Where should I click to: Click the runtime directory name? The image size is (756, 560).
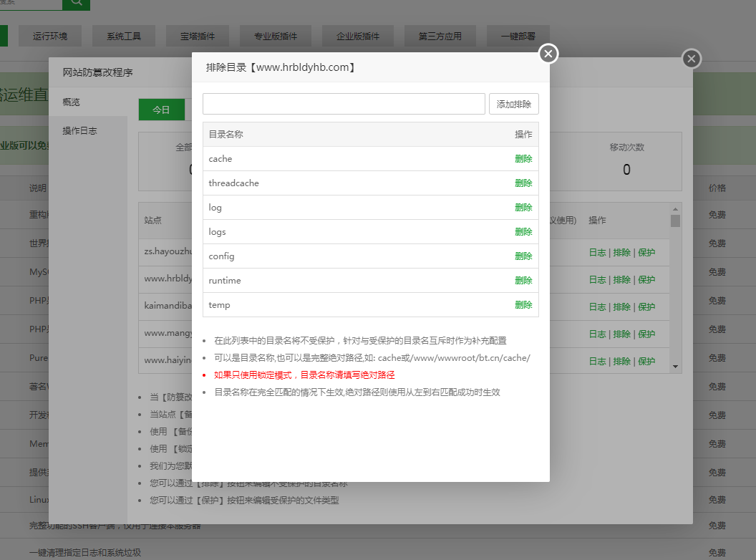point(225,280)
